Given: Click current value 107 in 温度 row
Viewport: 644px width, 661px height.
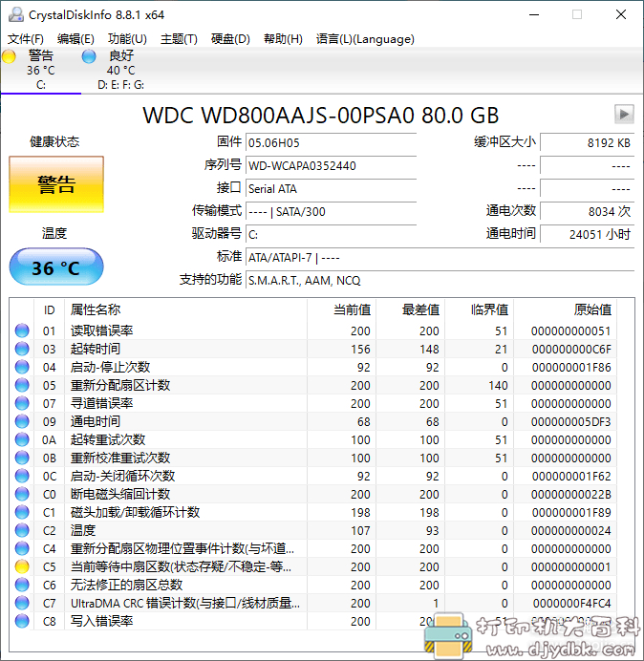Looking at the screenshot, I should tap(360, 531).
